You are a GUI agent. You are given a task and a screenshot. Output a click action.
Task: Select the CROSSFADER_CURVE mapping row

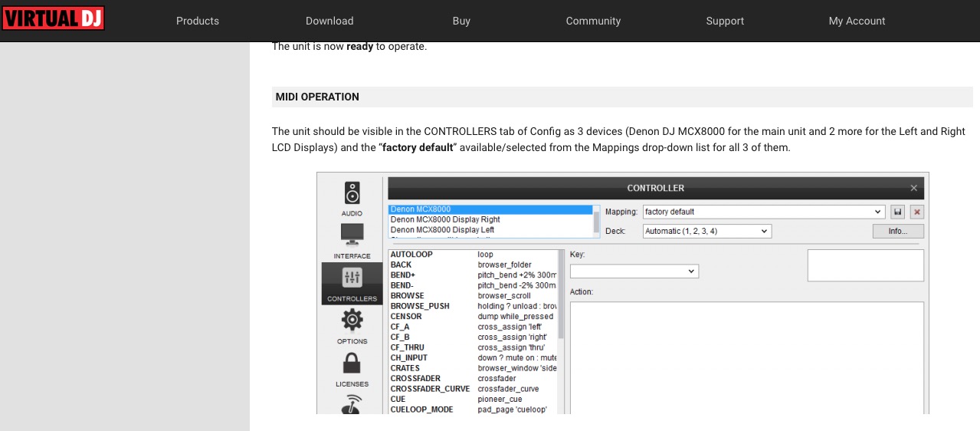click(473, 389)
